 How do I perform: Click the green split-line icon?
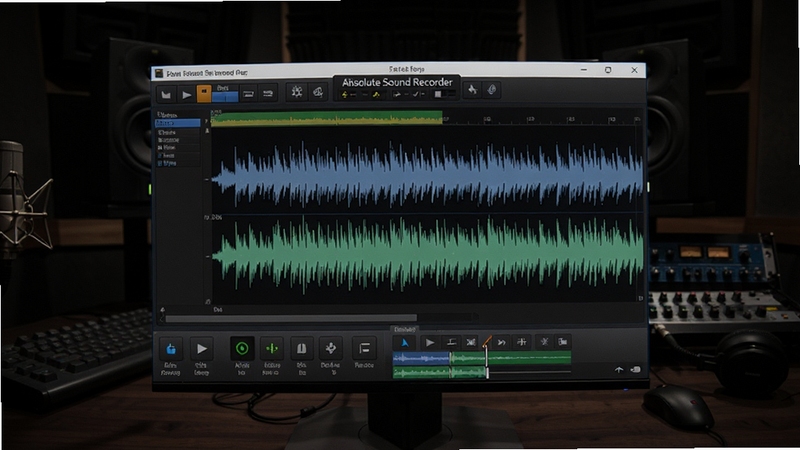click(x=271, y=348)
